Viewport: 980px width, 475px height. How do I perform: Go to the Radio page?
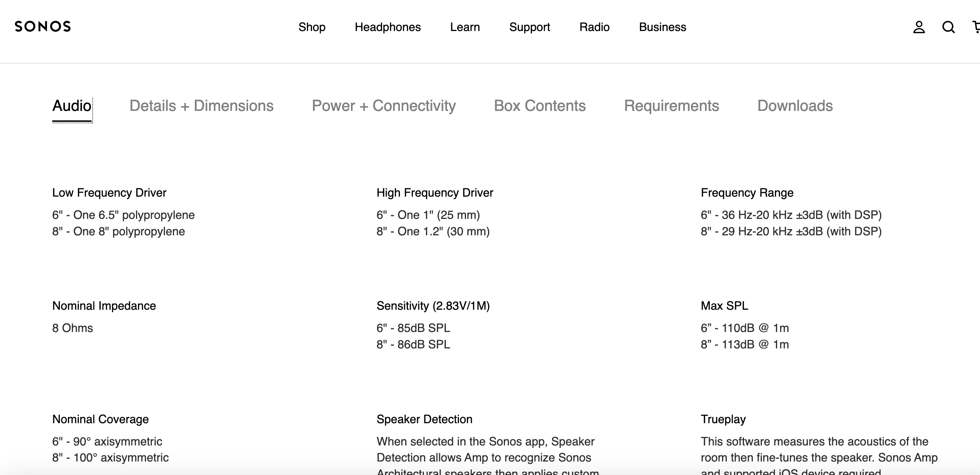594,27
